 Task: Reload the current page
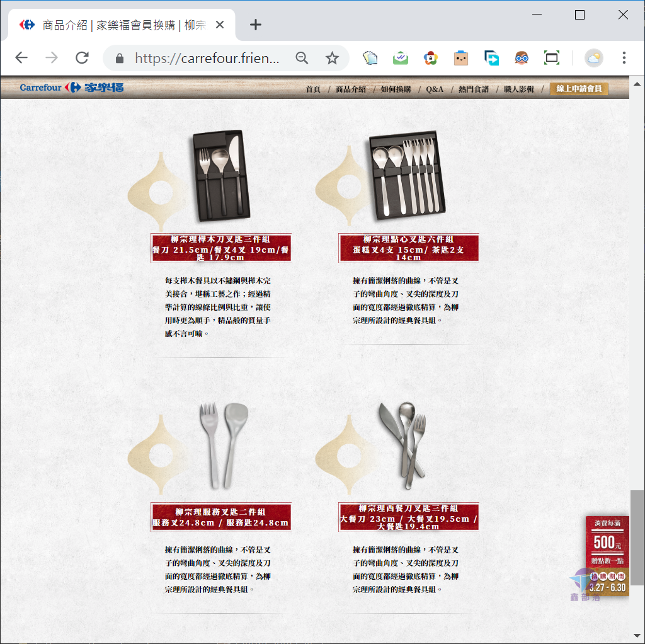pos(83,57)
